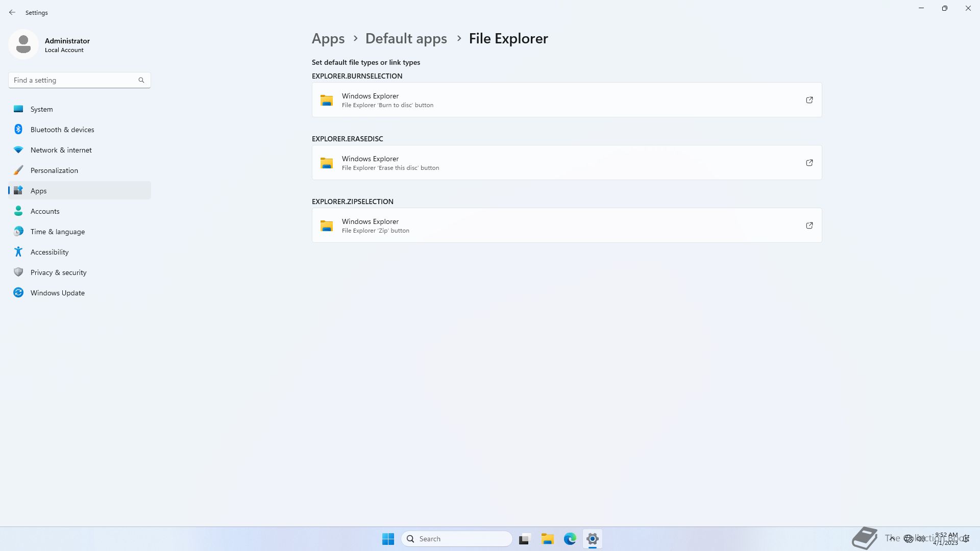
Task: Restore down the Settings window
Action: [945, 8]
